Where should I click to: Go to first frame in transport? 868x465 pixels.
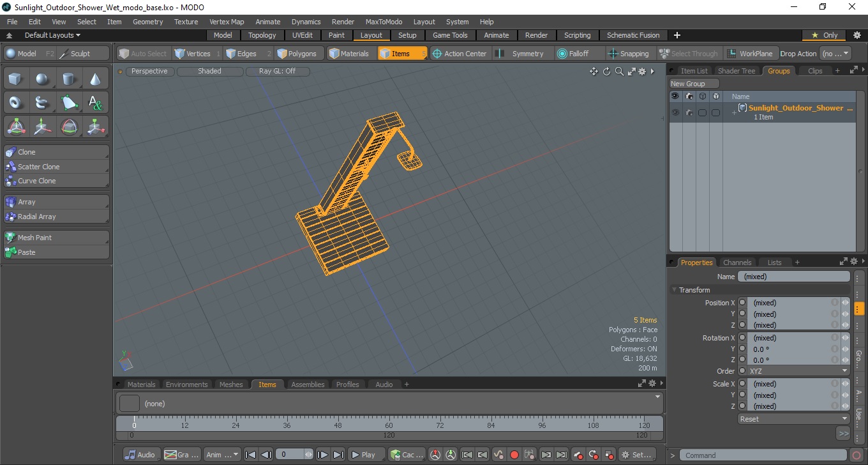[x=251, y=455]
